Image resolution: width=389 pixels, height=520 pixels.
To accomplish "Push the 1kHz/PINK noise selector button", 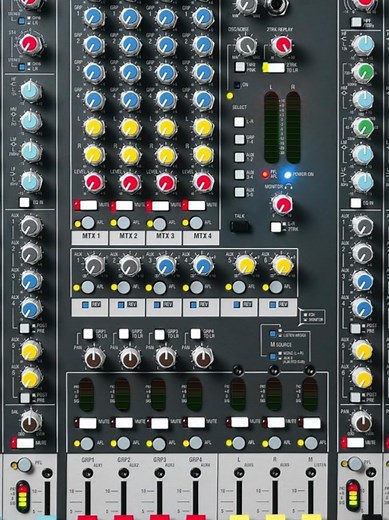I will pos(240,67).
